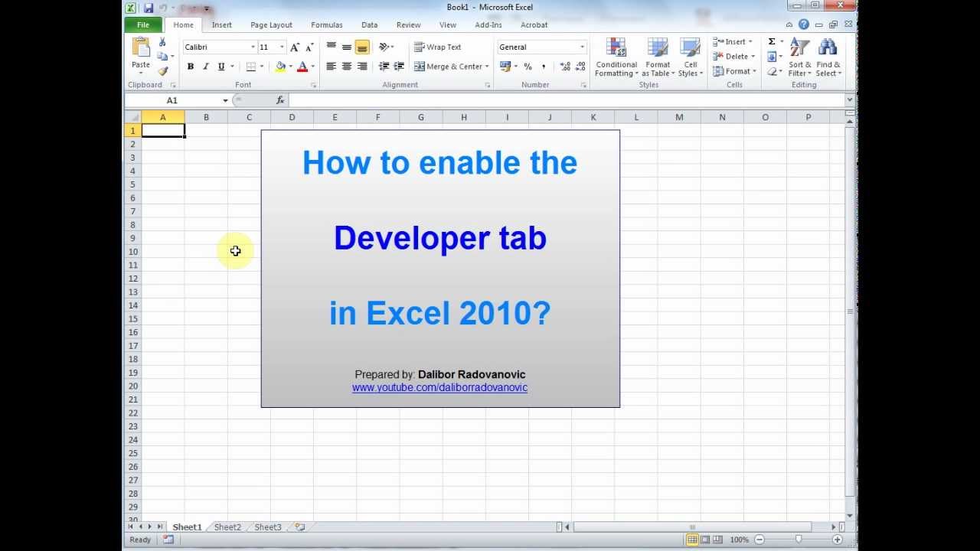The width and height of the screenshot is (980, 551).
Task: Click Insert cells button
Action: 733,42
